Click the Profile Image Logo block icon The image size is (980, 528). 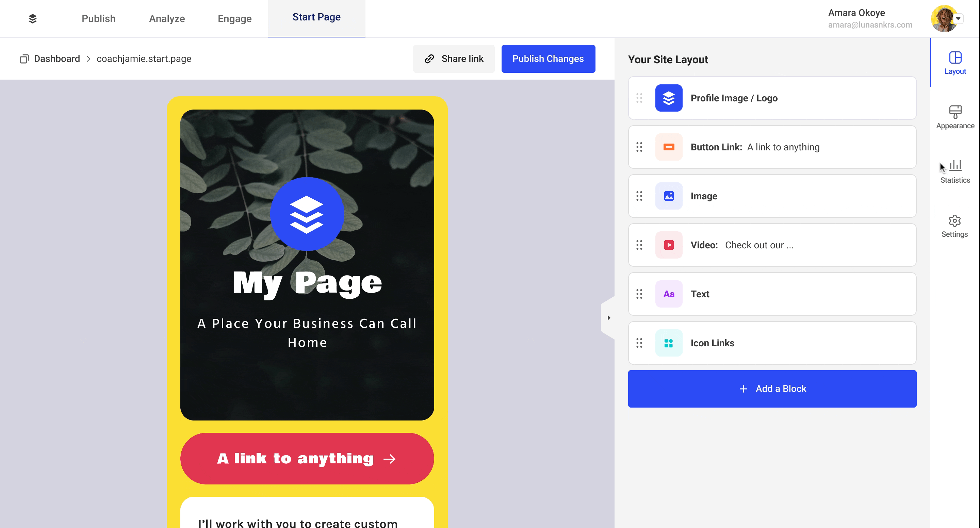coord(669,98)
